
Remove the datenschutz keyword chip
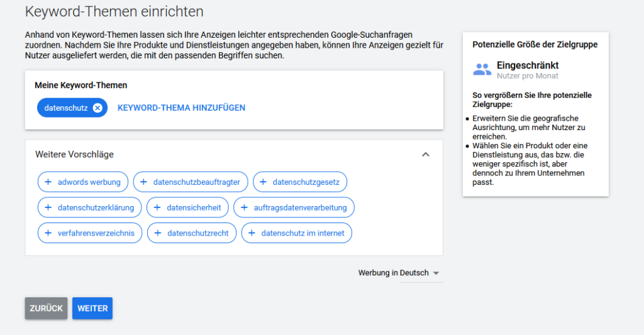click(97, 108)
